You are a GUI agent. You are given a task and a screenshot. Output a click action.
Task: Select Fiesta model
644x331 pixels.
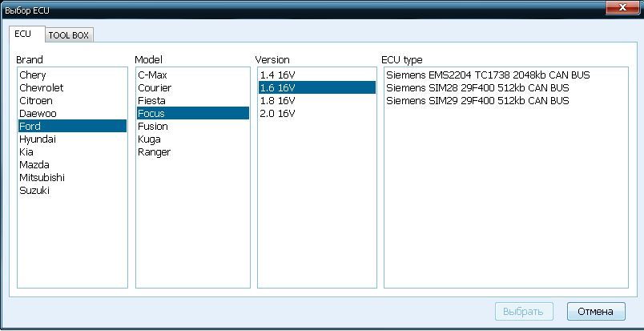pyautogui.click(x=193, y=100)
